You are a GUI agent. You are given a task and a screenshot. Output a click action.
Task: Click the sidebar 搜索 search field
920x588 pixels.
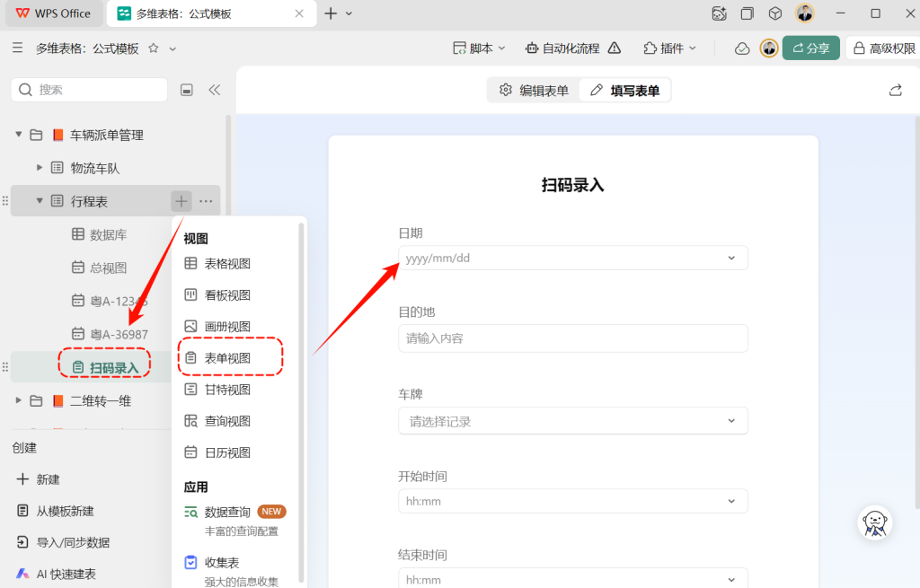pos(89,90)
